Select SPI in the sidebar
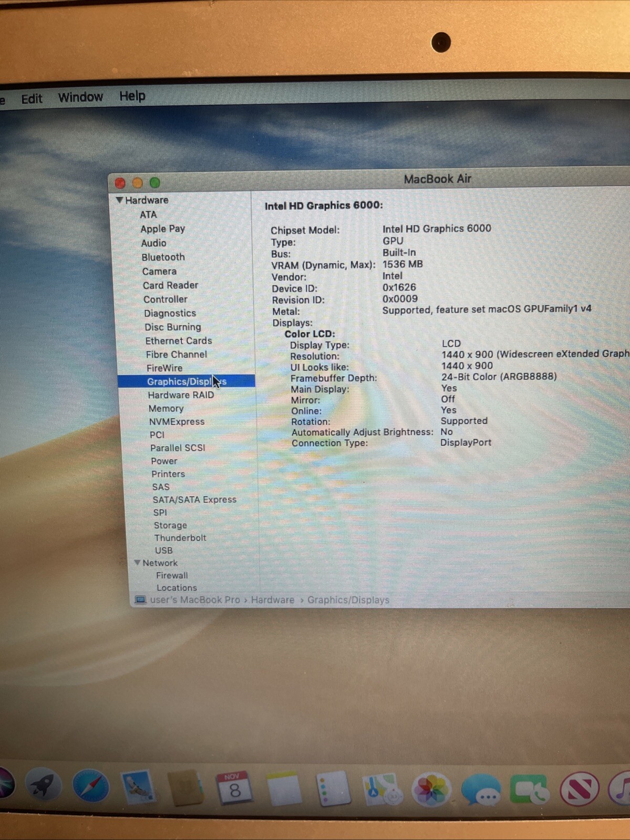The image size is (630, 840). (160, 512)
